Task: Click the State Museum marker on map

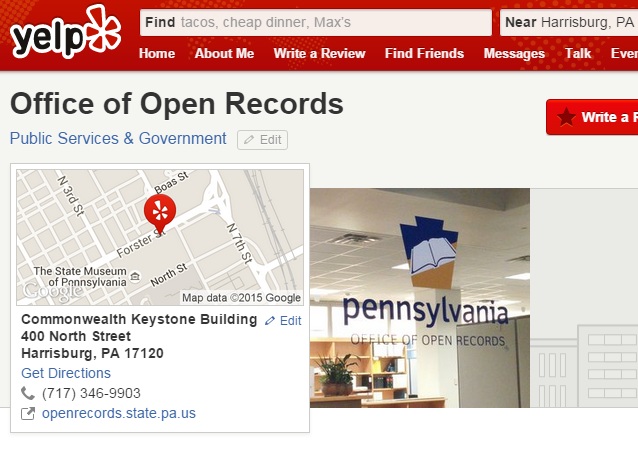Action: [135, 277]
